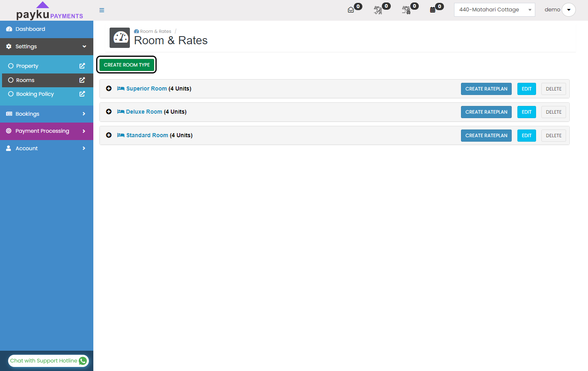Expand the Payment Processing chevron
The width and height of the screenshot is (588, 371).
pyautogui.click(x=84, y=131)
